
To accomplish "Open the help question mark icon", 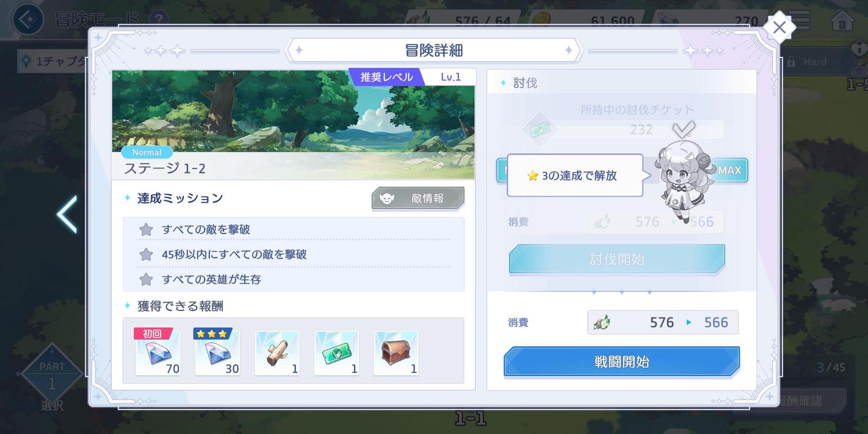I will (x=158, y=18).
